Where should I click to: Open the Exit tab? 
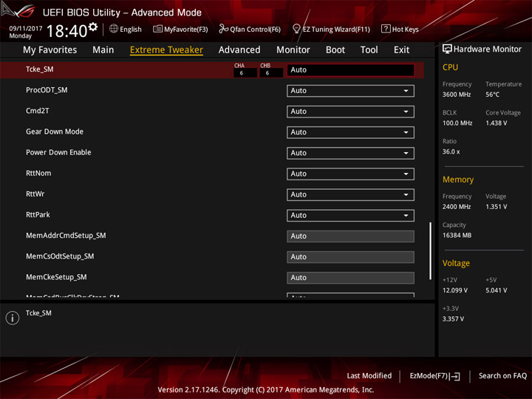[x=401, y=50]
